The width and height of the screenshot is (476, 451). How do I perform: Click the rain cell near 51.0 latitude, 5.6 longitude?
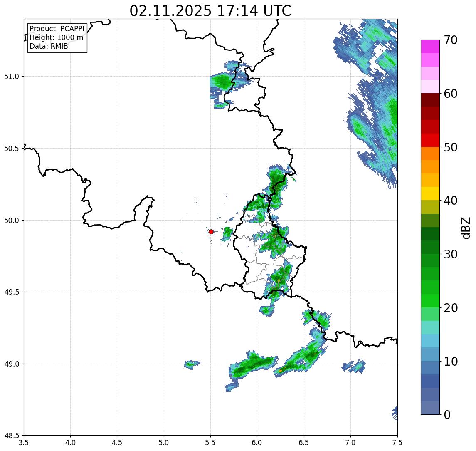pyautogui.click(x=222, y=81)
